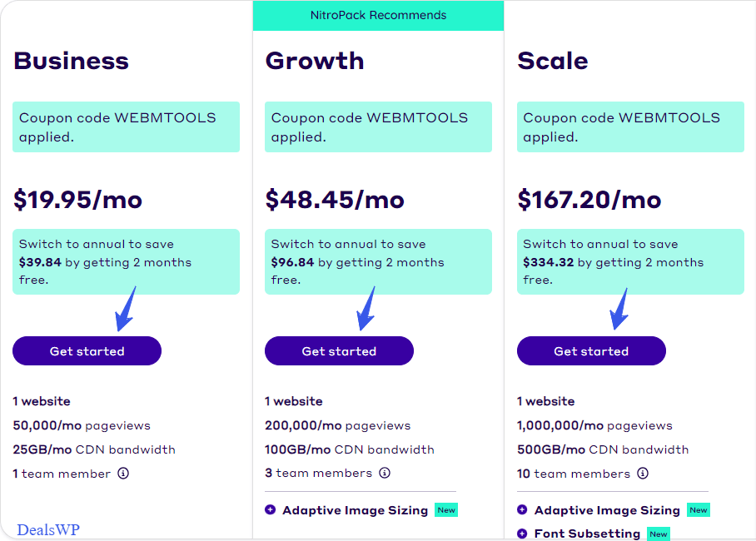Click the Business plan's WEBMTOOLS coupon notice
Image resolution: width=756 pixels, height=541 pixels.
point(126,127)
